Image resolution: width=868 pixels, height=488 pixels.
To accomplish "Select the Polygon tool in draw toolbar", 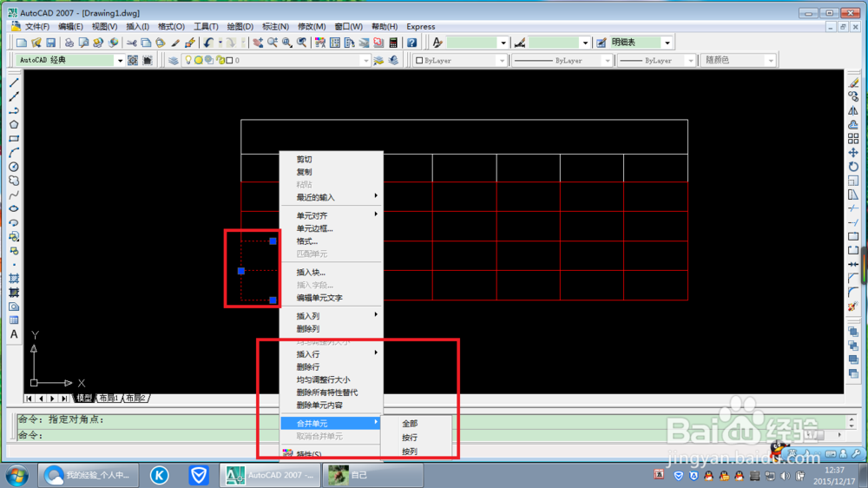I will [x=14, y=125].
